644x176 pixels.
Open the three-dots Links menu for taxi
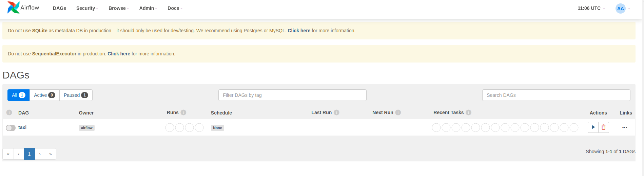625,127
